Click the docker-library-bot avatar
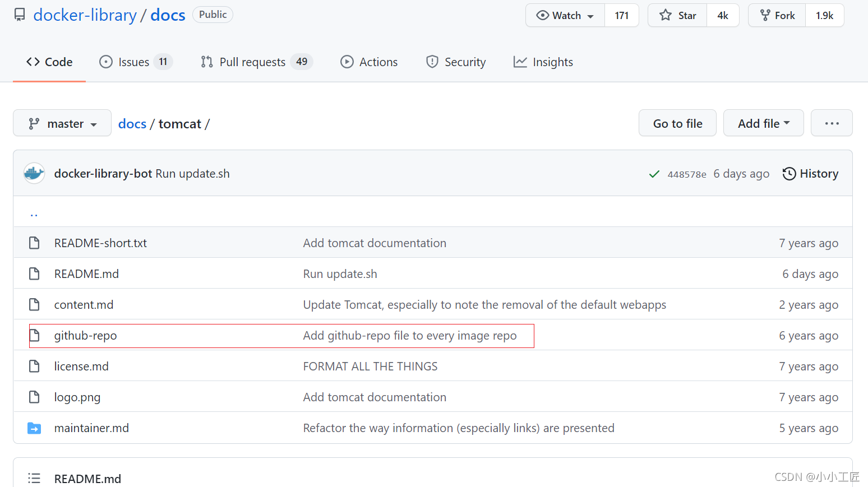Viewport: 868px width, 487px height. 34,173
